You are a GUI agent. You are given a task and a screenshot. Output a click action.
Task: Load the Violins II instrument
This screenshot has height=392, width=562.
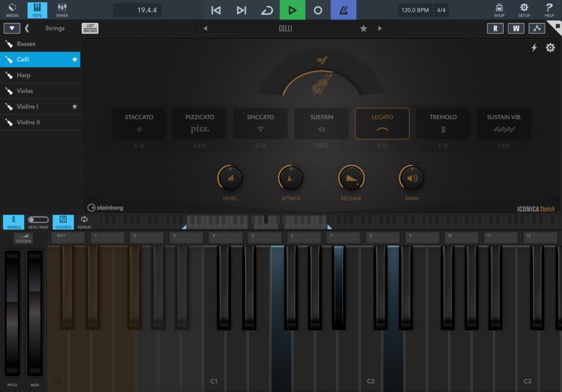coord(40,122)
